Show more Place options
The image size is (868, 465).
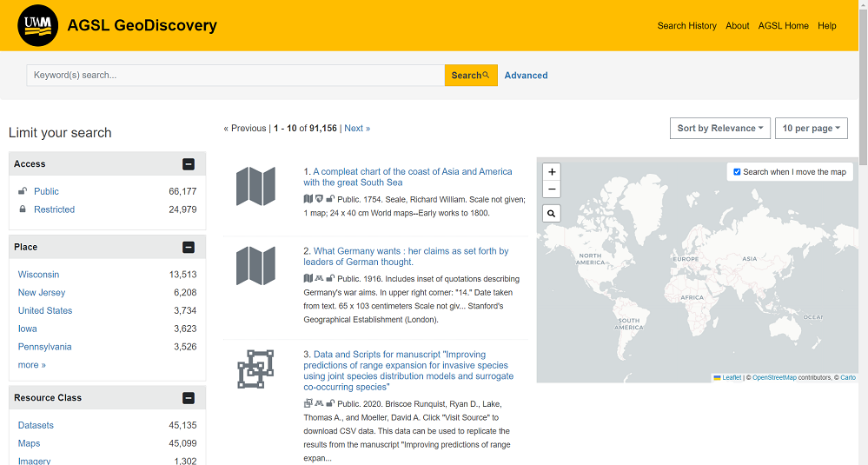click(x=31, y=365)
